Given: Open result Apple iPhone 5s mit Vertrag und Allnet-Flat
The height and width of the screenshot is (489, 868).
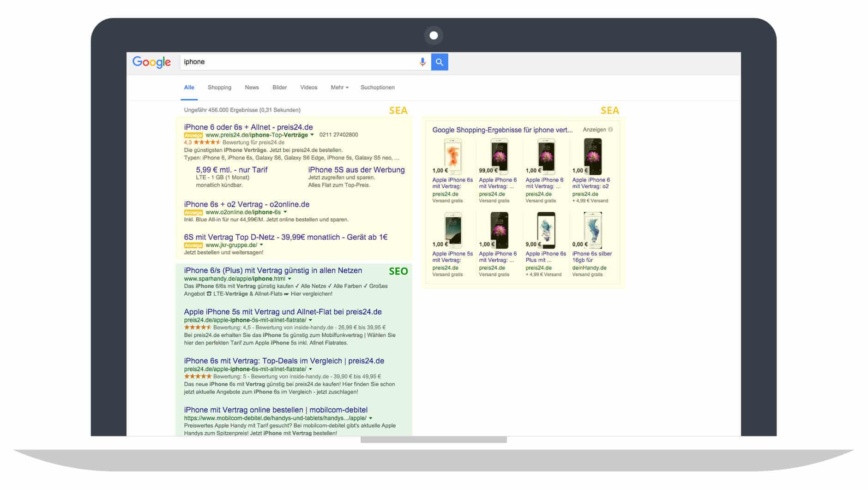Looking at the screenshot, I should tap(283, 312).
